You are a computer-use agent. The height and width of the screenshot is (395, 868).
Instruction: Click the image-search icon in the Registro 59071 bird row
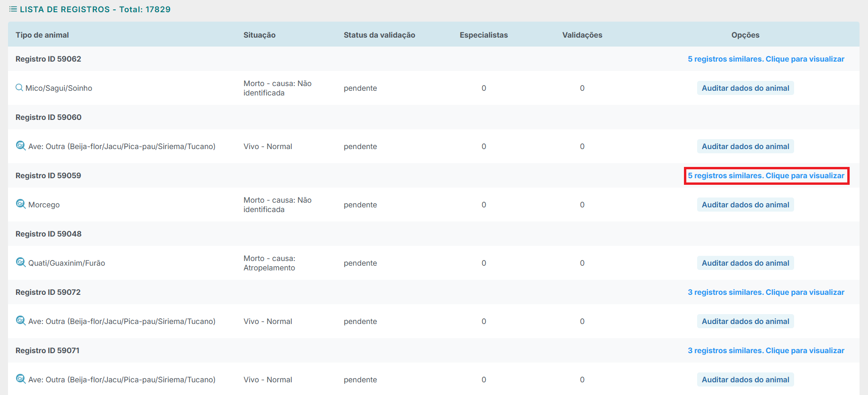21,379
